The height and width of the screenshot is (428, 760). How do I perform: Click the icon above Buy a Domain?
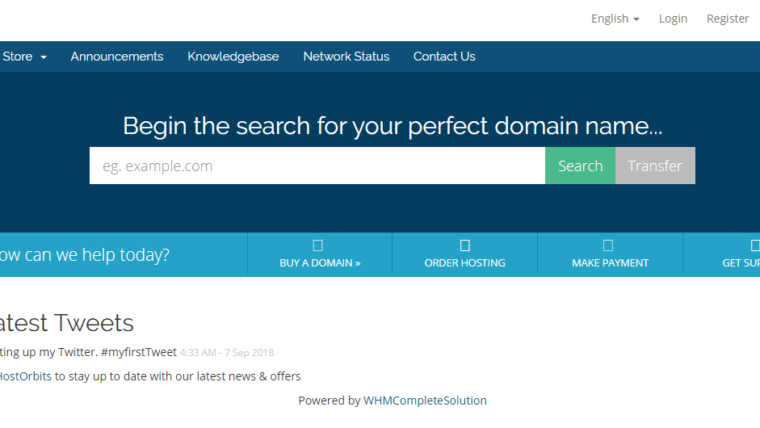point(318,245)
